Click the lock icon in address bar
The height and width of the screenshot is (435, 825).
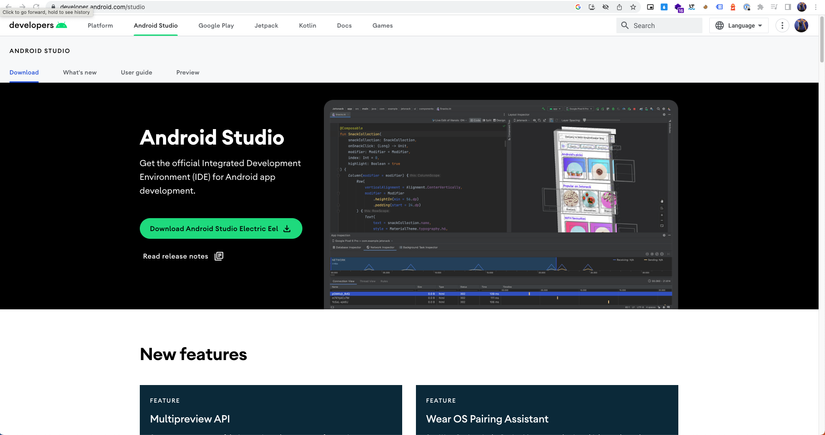[53, 7]
